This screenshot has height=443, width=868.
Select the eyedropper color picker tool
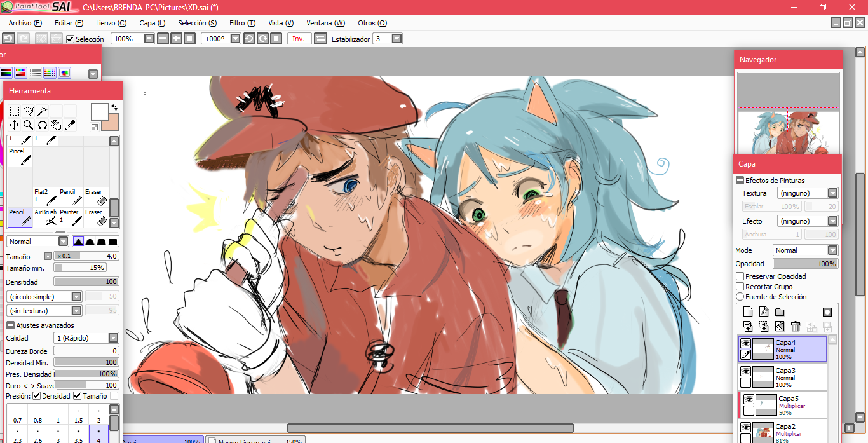tap(70, 125)
